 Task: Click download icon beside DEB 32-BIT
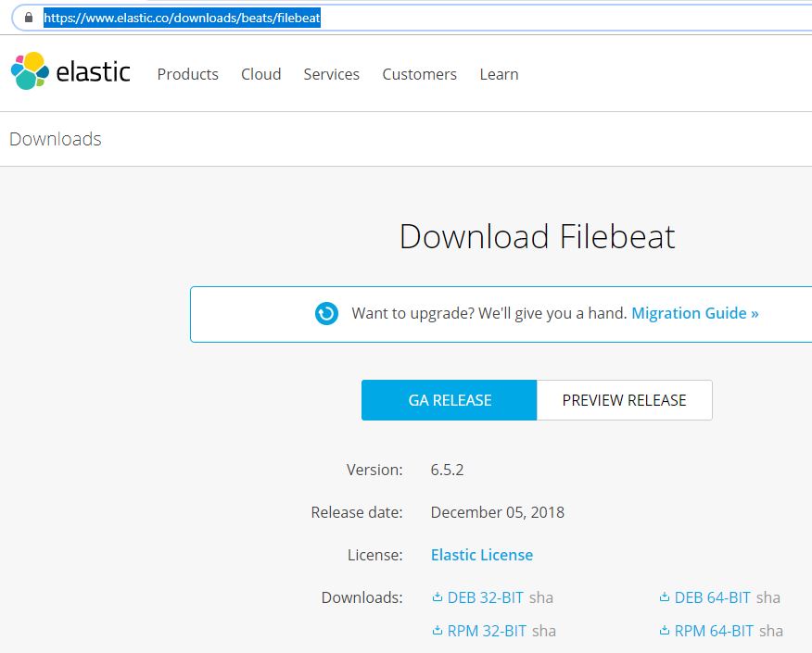[438, 597]
